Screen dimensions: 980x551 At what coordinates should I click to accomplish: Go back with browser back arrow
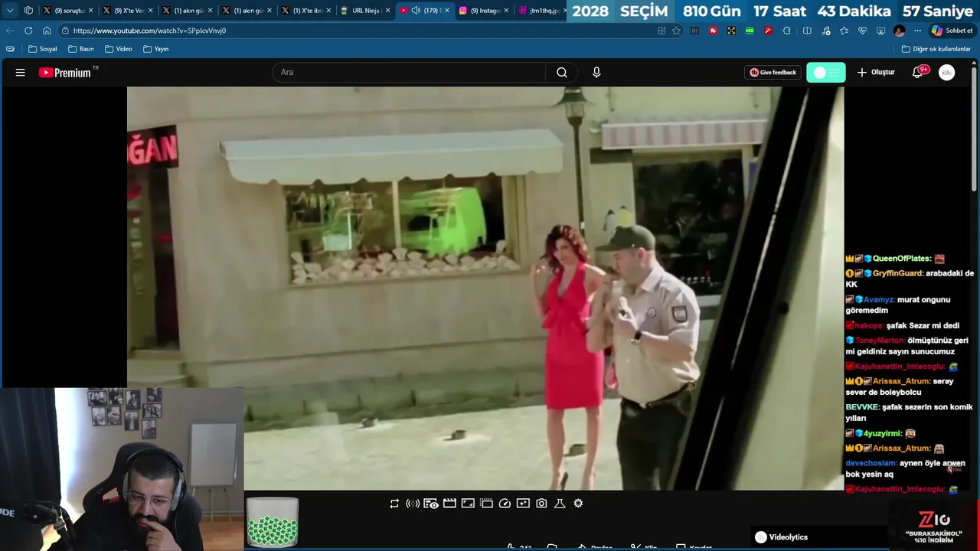[10, 31]
